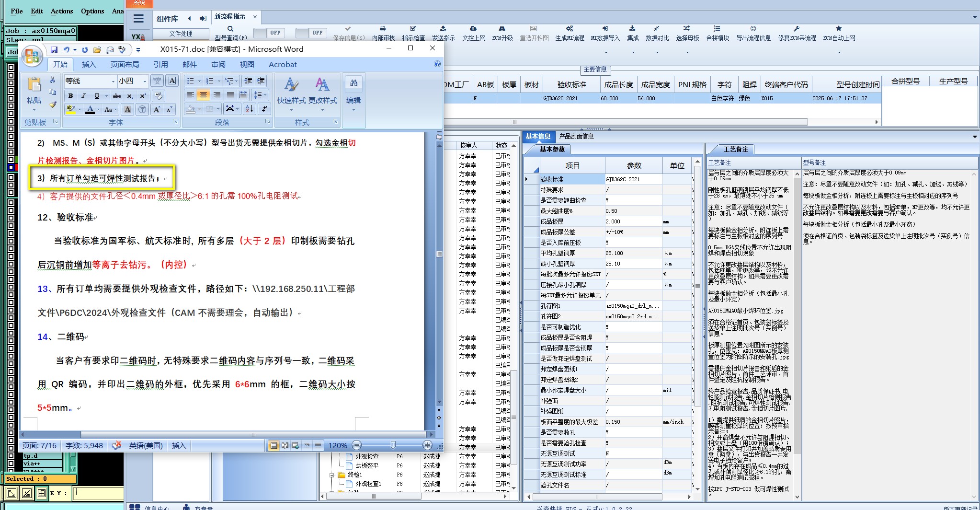Switch to Word 插入 ribbon tab

pyautogui.click(x=89, y=64)
